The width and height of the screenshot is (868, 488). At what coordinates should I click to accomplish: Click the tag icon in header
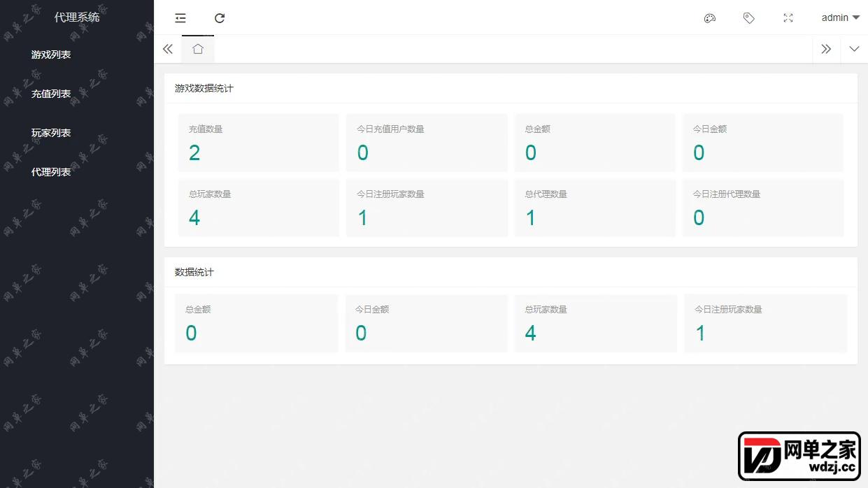[x=749, y=18]
